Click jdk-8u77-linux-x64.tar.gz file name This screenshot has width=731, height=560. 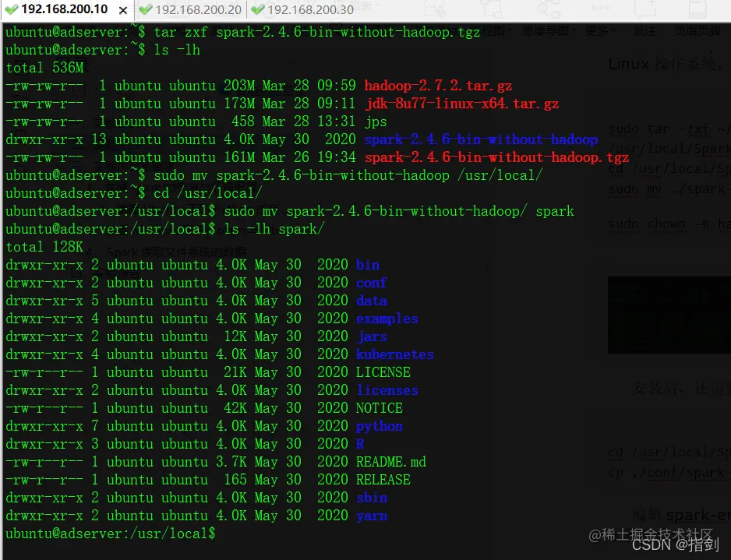pos(461,104)
